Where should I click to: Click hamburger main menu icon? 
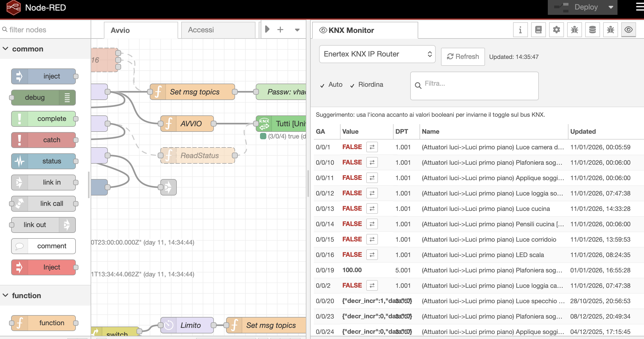tap(640, 7)
